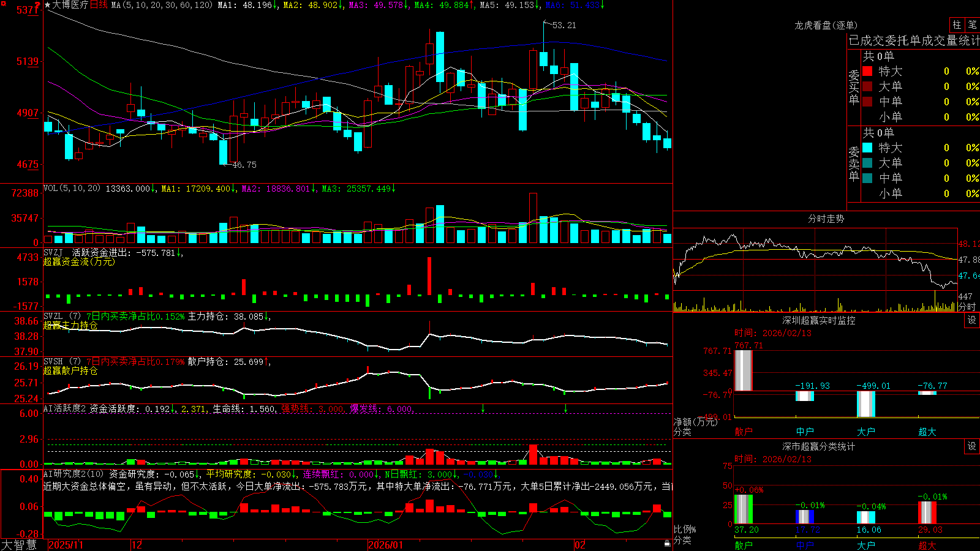Click the second green down-arrow marker in AI活跃度 panel
980x551 pixels.
(x=565, y=408)
